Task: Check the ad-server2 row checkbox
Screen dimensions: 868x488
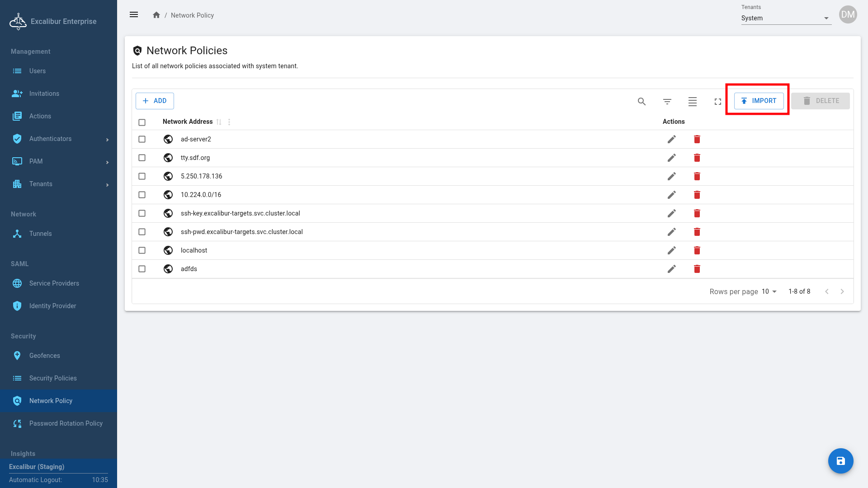Action: click(142, 139)
